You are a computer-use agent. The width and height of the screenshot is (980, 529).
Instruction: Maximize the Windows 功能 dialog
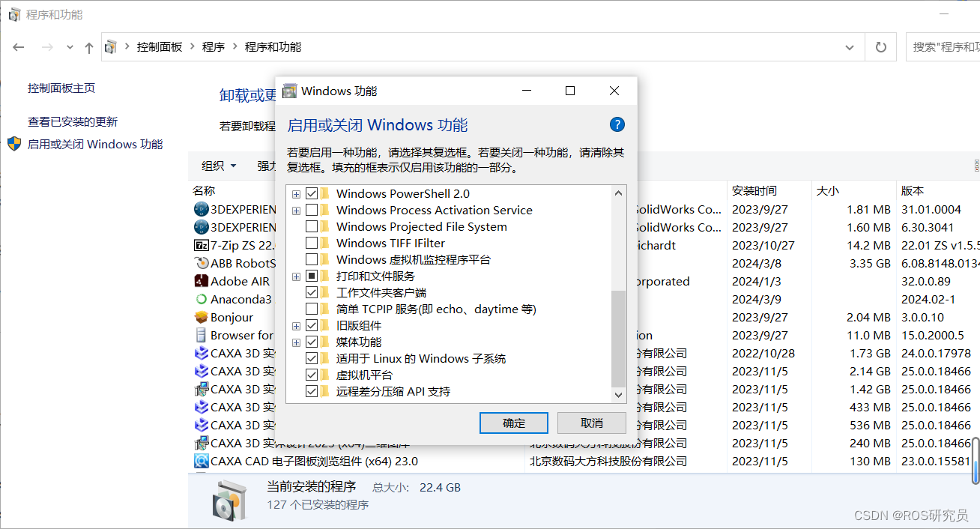(x=570, y=91)
